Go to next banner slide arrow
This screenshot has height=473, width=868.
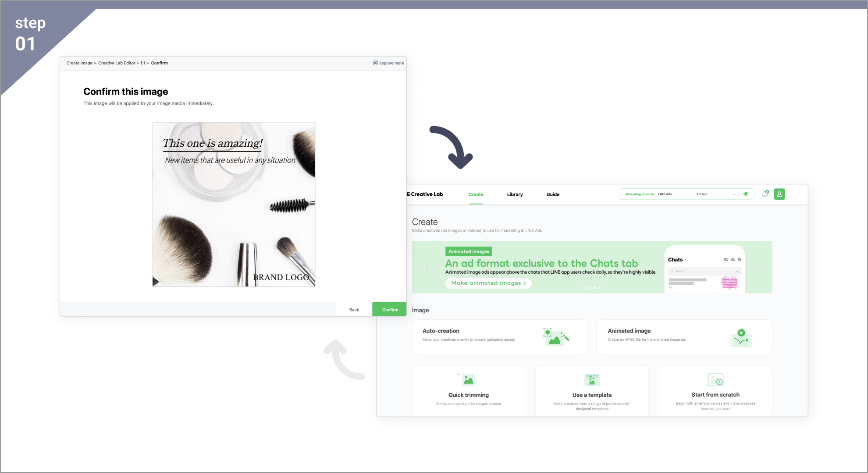(x=760, y=267)
